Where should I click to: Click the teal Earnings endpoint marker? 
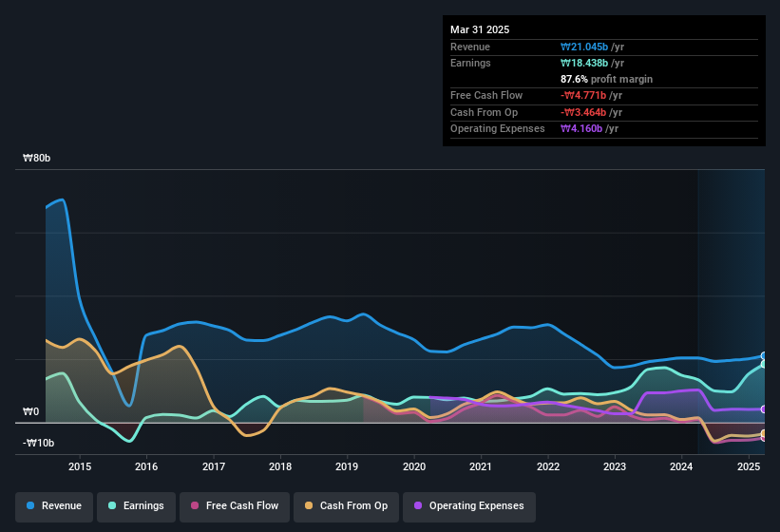764,365
